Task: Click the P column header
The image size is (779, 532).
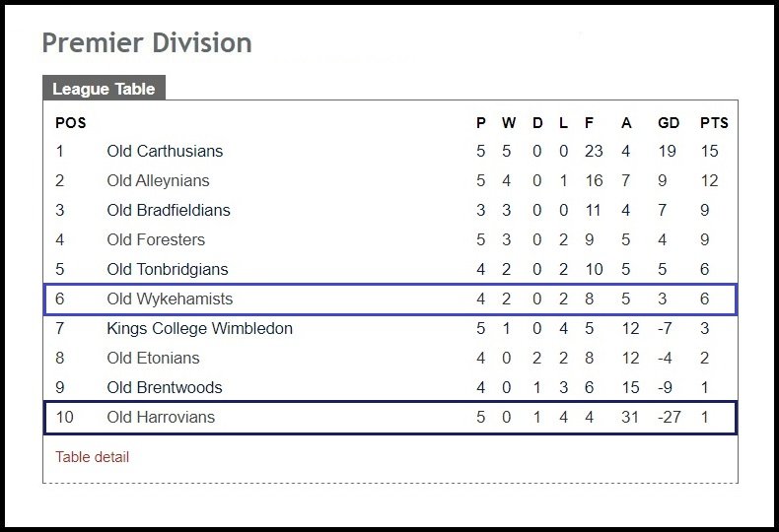Action: point(481,123)
